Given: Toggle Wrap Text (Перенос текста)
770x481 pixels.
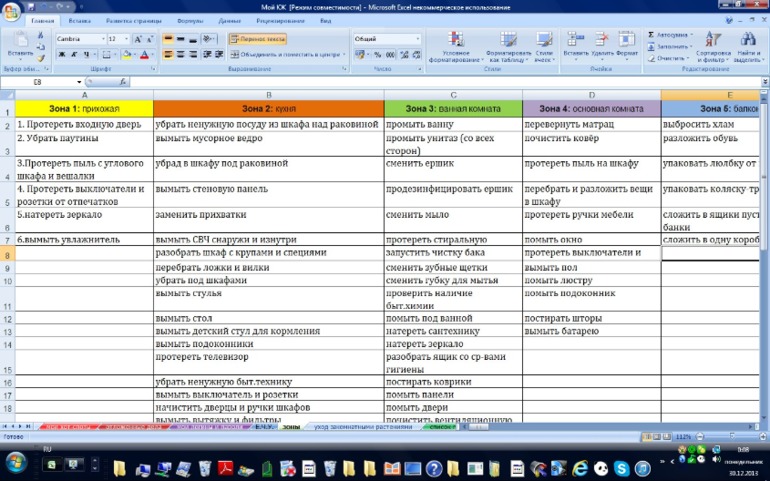Looking at the screenshot, I should point(258,39).
